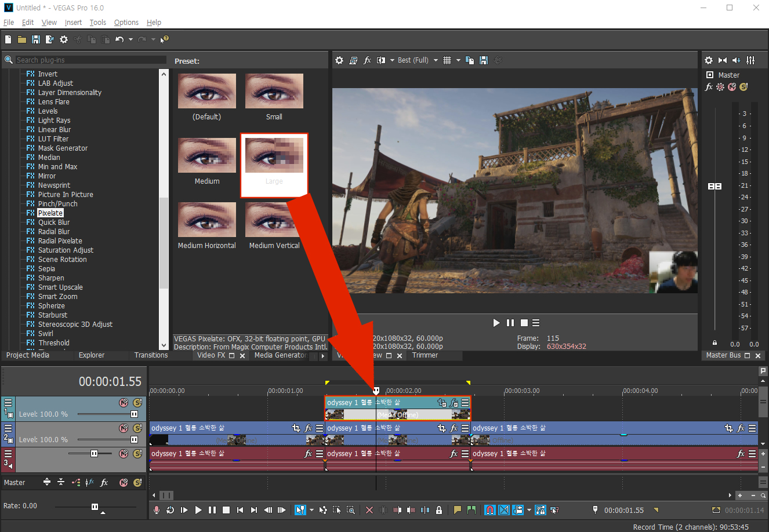Select the Radial Pixelate effect
Screen dimensions: 769x532
(x=60, y=241)
